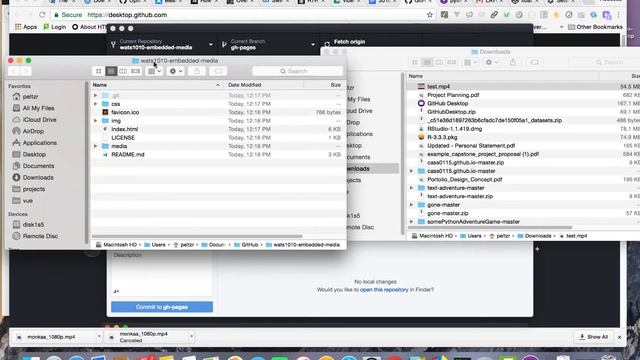This screenshot has width=640, height=360.
Task: Select RStudio-1.1.419.dmg in Downloads window
Action: [x=523, y=129]
